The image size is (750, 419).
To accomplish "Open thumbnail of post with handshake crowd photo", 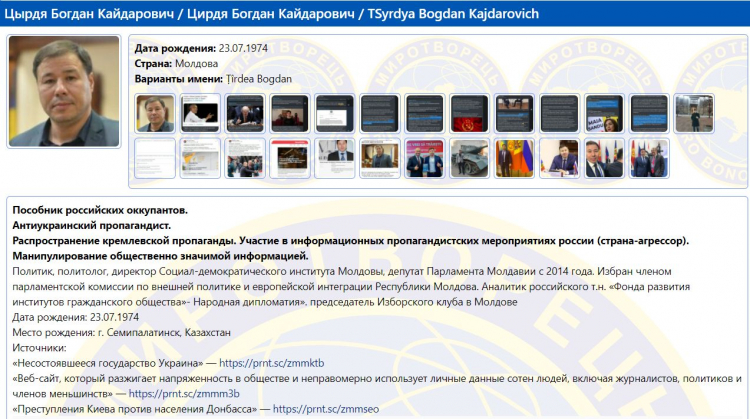I will click(x=245, y=158).
